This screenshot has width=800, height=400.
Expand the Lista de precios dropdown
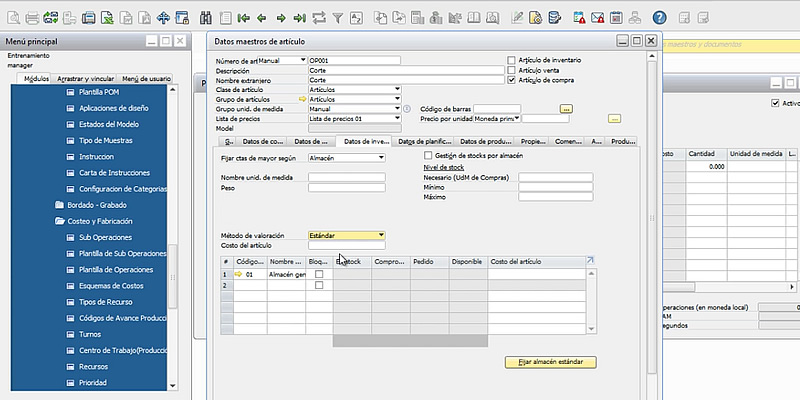(397, 118)
